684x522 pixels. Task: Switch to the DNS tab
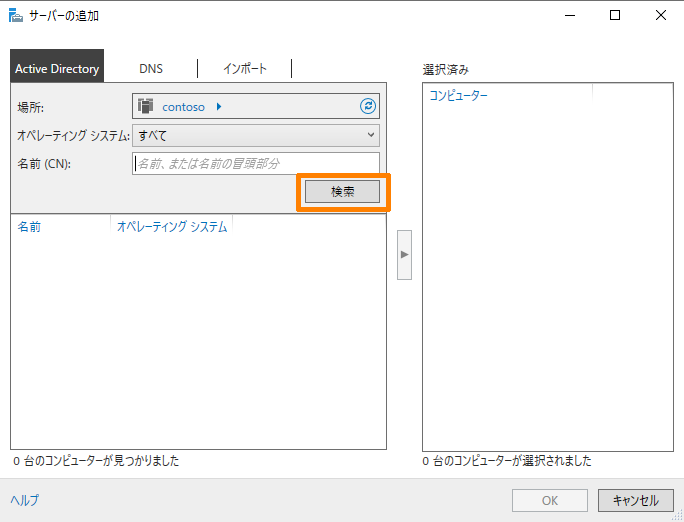[x=151, y=68]
